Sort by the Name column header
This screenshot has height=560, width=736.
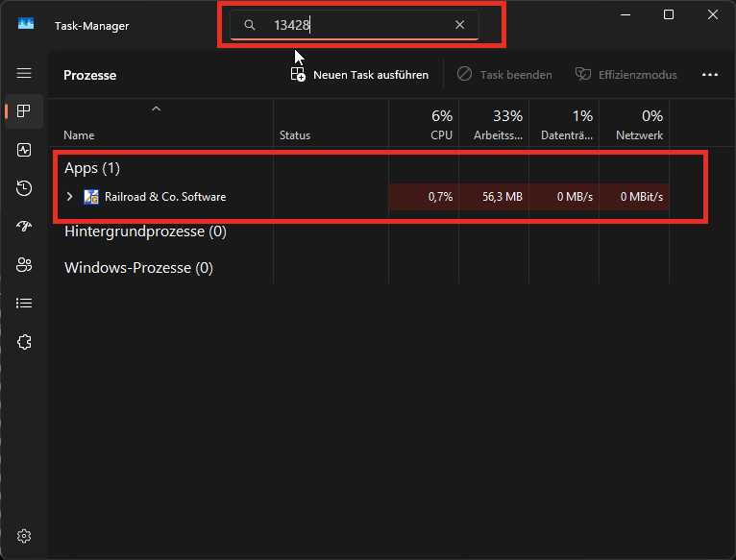[80, 135]
